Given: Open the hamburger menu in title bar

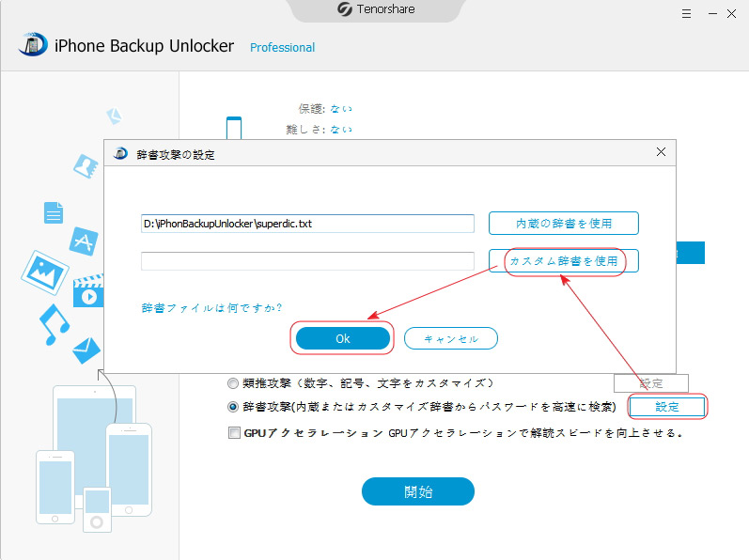Looking at the screenshot, I should click(x=686, y=14).
